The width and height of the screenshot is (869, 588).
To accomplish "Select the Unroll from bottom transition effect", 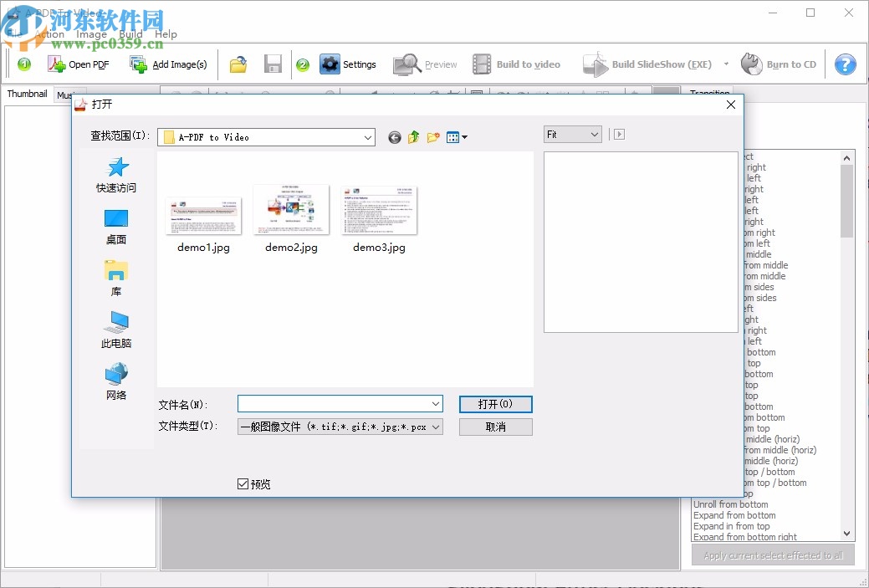I will point(731,504).
